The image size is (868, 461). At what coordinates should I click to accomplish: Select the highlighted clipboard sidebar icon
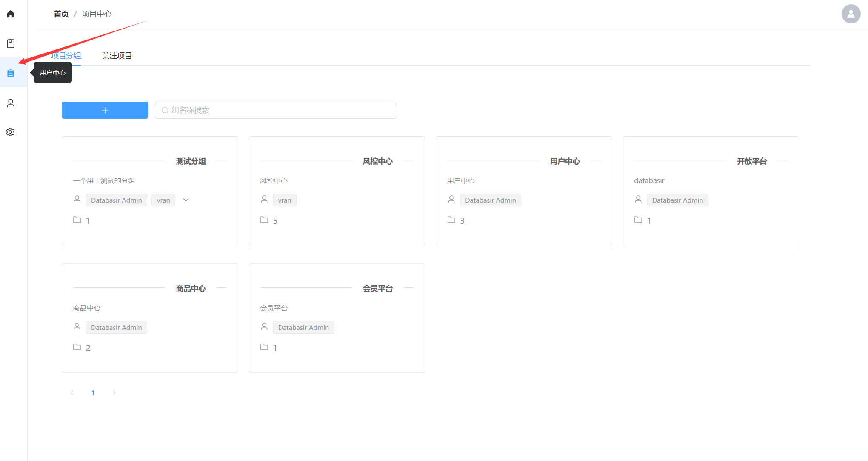pyautogui.click(x=11, y=73)
